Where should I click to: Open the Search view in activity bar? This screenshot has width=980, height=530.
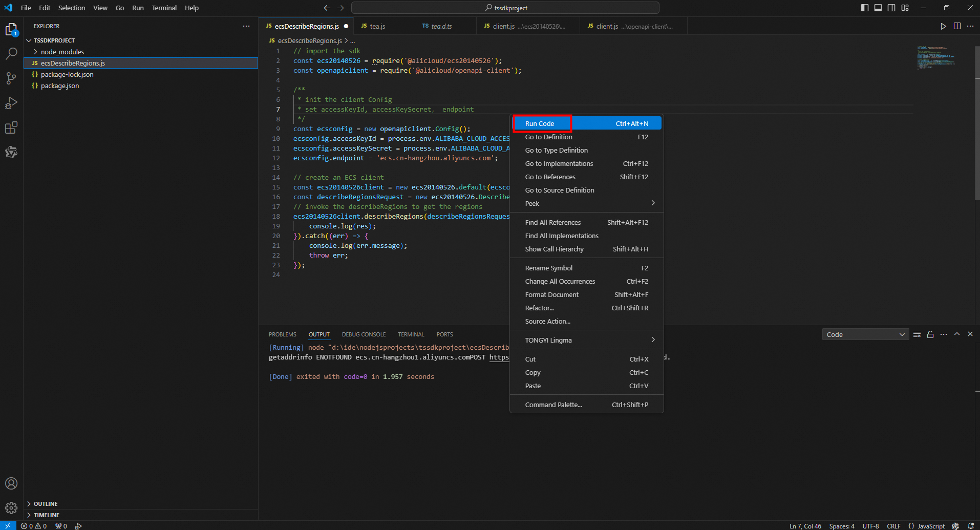tap(11, 54)
